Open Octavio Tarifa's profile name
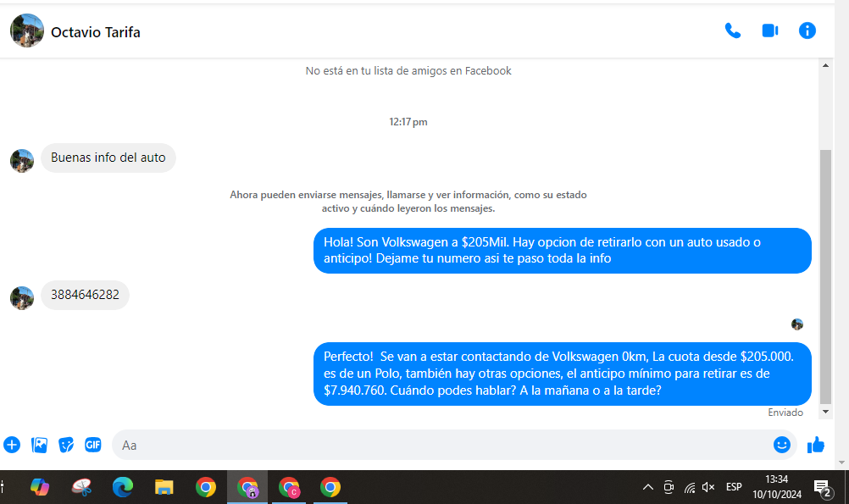The width and height of the screenshot is (849, 504). coord(96,32)
